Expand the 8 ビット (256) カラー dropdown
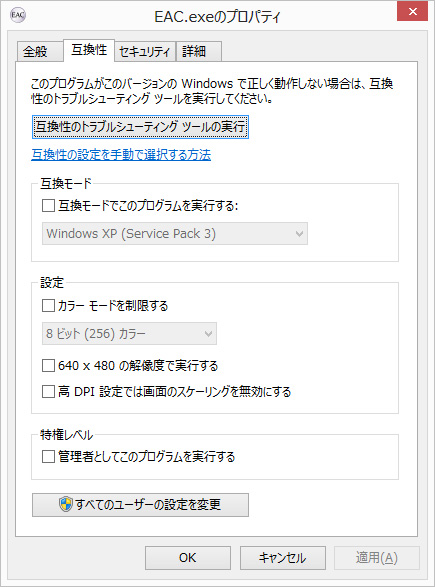 (x=129, y=334)
